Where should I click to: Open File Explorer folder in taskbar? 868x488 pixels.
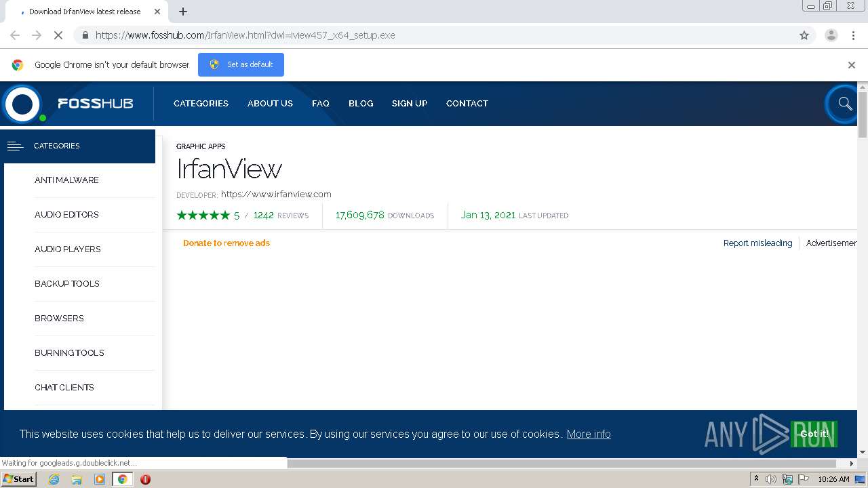pos(77,479)
